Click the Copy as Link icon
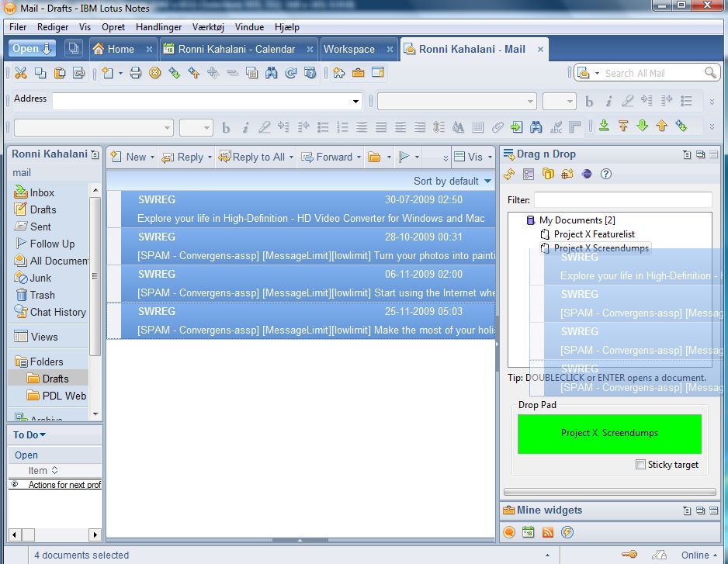Image resolution: width=728 pixels, height=564 pixels. pos(79,73)
